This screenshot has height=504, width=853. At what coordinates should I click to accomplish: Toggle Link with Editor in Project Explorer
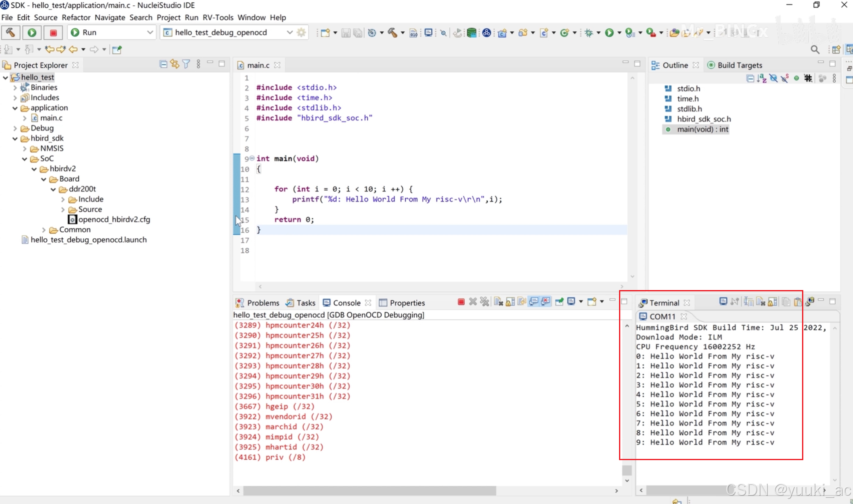click(174, 64)
